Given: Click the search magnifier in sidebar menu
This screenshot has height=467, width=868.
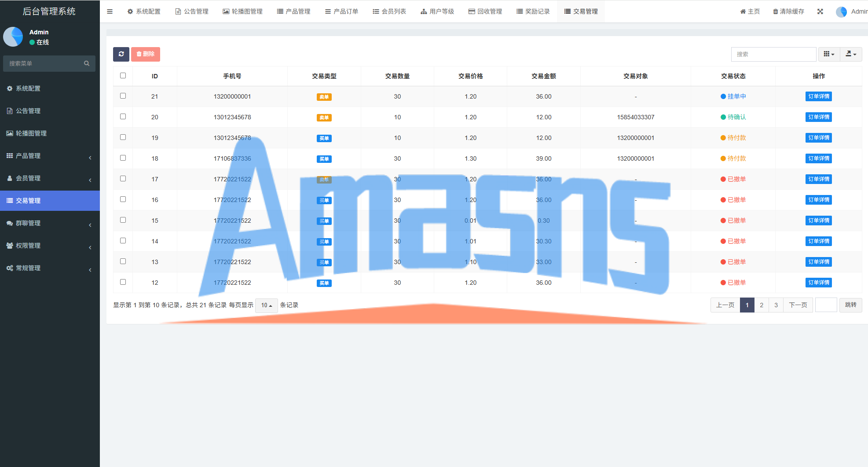Looking at the screenshot, I should [87, 63].
